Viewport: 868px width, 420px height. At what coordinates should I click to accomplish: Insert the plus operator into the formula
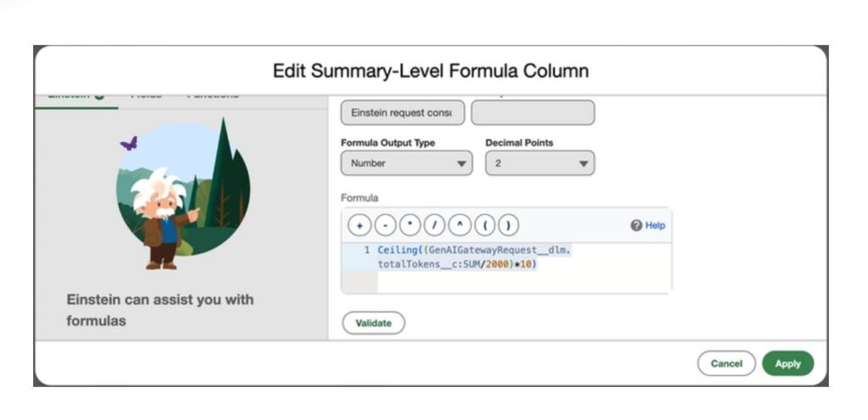[x=359, y=225]
